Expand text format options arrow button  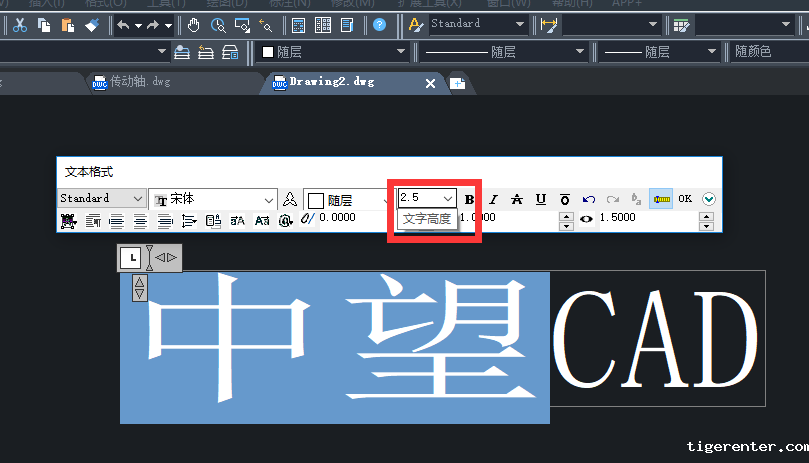[709, 199]
